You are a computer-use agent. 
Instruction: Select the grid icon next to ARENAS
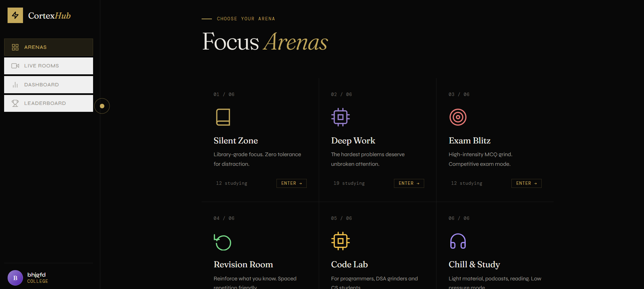(x=15, y=47)
